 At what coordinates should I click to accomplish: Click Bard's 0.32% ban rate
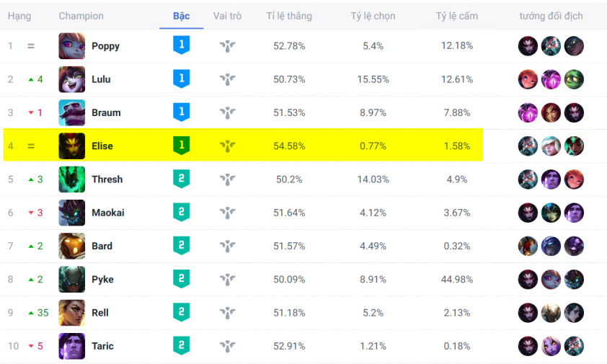tap(457, 246)
